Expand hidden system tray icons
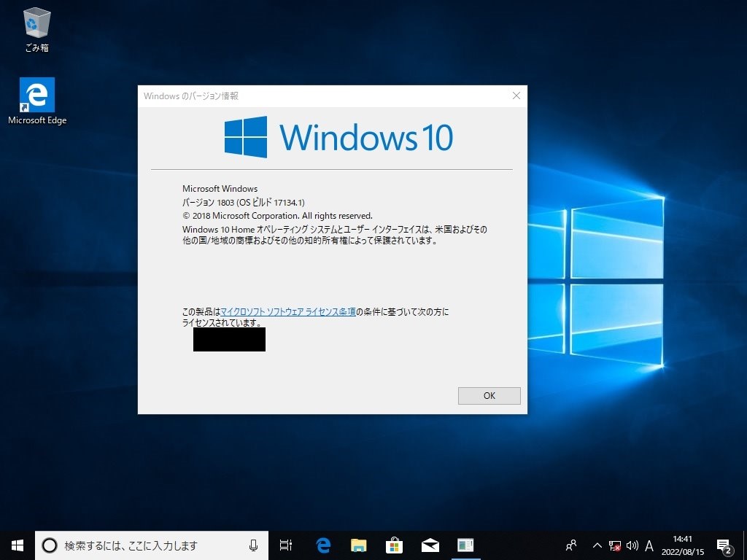Screen dimensions: 747x560 coord(597,545)
